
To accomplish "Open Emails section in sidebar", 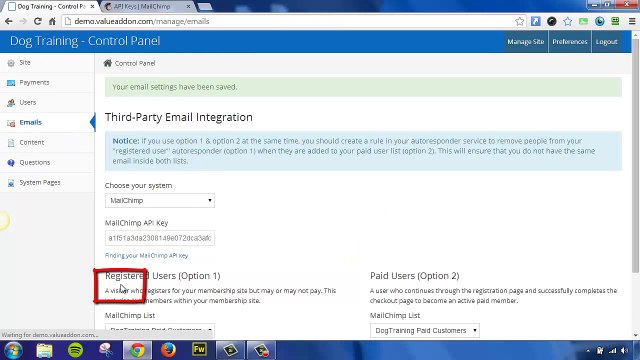I will point(47,123).
